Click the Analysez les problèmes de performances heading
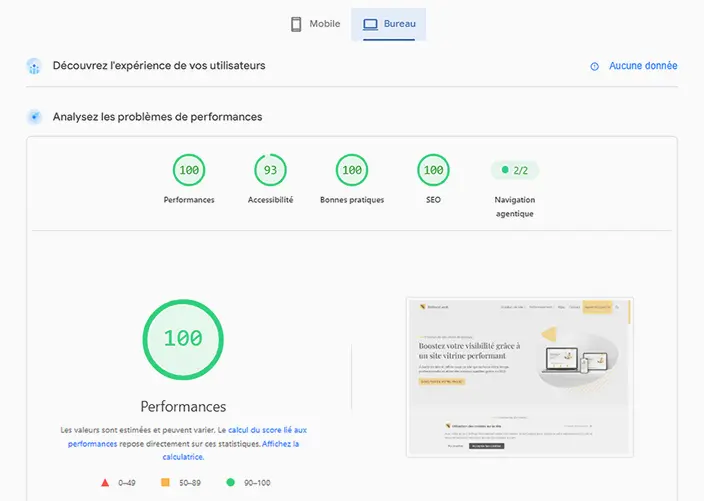 158,117
